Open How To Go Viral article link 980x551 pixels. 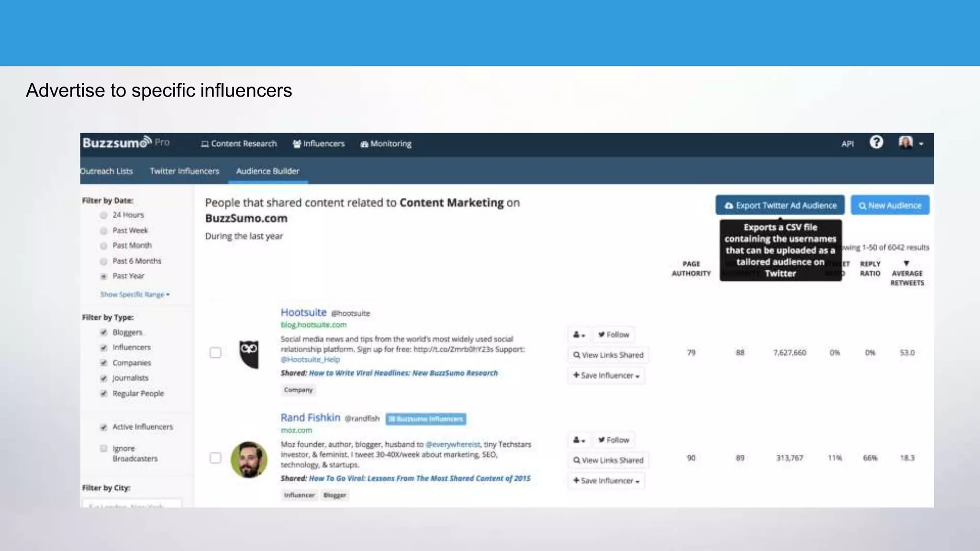pyautogui.click(x=420, y=478)
